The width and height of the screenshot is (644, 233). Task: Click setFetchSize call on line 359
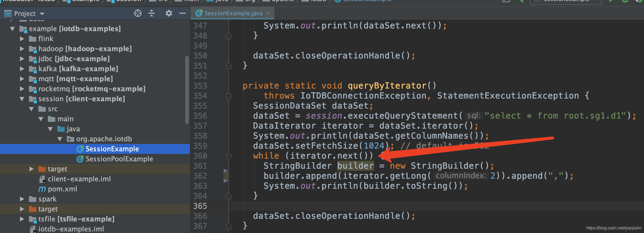pyautogui.click(x=326, y=146)
